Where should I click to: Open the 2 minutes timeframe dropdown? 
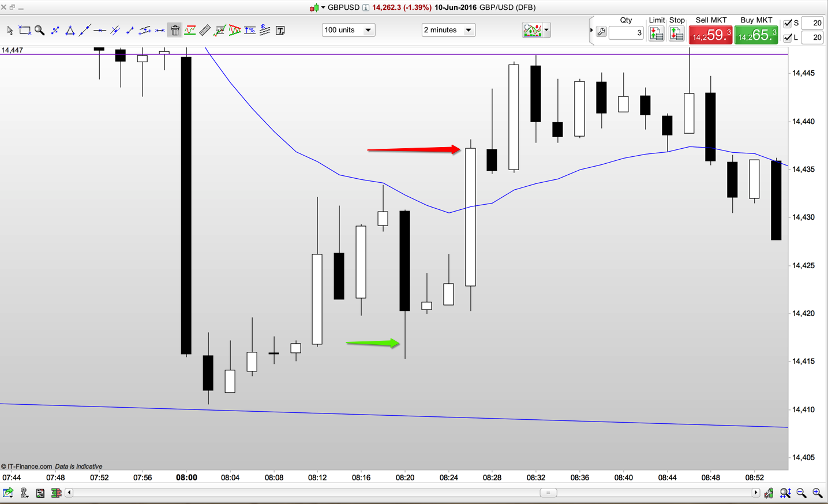tap(448, 30)
